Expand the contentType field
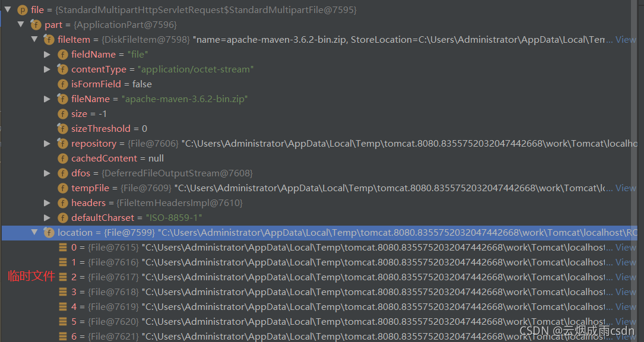The width and height of the screenshot is (644, 342). [x=47, y=69]
